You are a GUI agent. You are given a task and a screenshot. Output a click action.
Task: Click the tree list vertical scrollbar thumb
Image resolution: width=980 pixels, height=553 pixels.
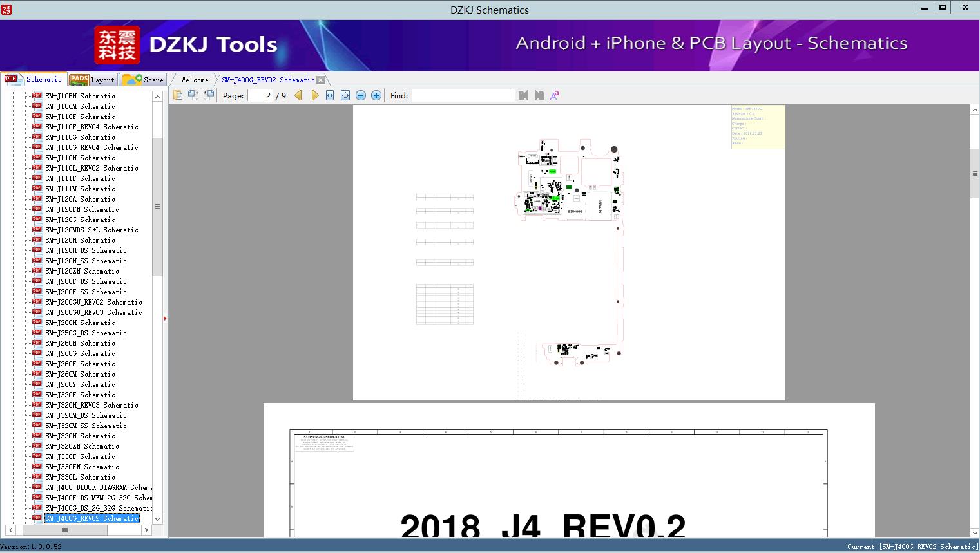(x=157, y=207)
